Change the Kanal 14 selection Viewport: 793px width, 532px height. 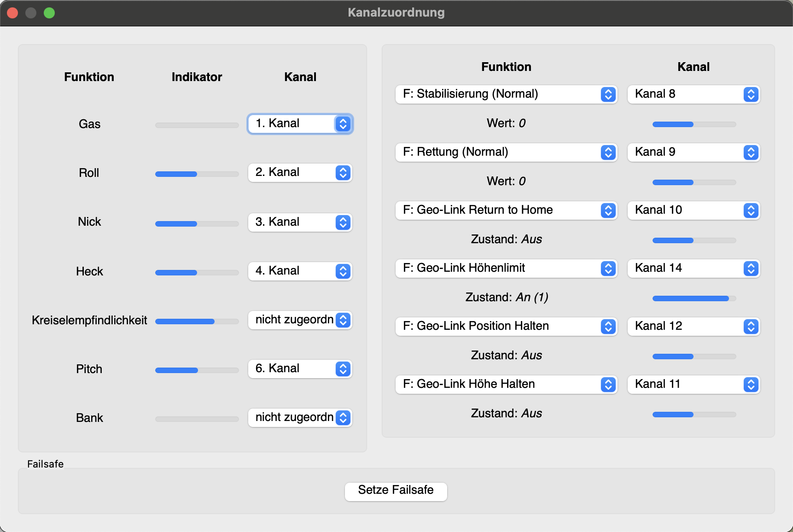coord(693,268)
